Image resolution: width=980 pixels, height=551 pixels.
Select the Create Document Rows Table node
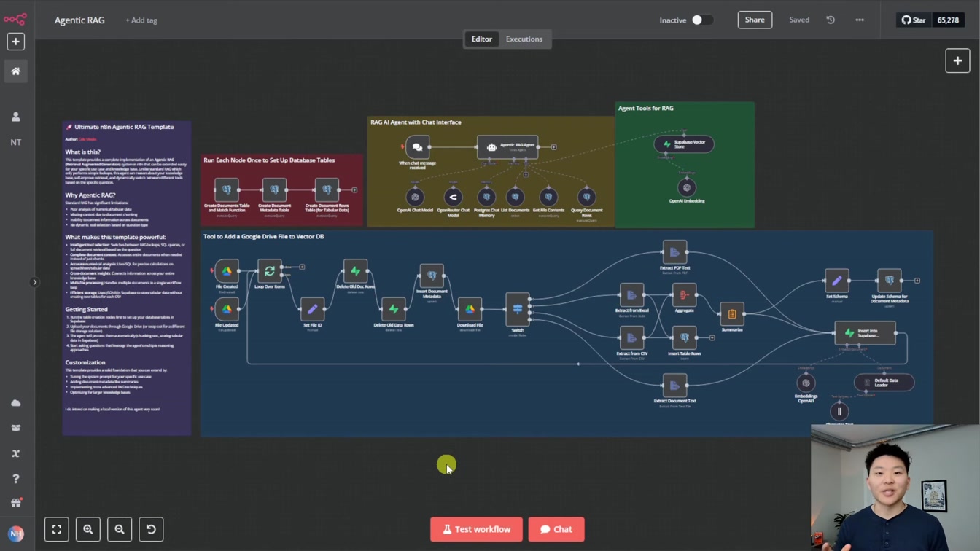pos(327,189)
